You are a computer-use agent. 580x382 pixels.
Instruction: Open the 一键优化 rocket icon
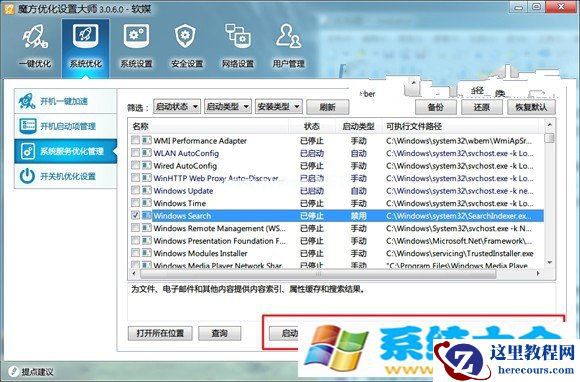(x=35, y=37)
